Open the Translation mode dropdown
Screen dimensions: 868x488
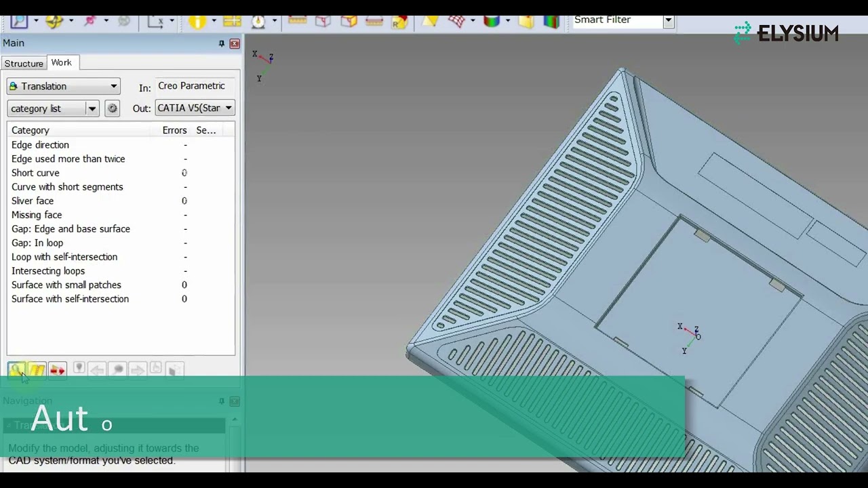[64, 86]
